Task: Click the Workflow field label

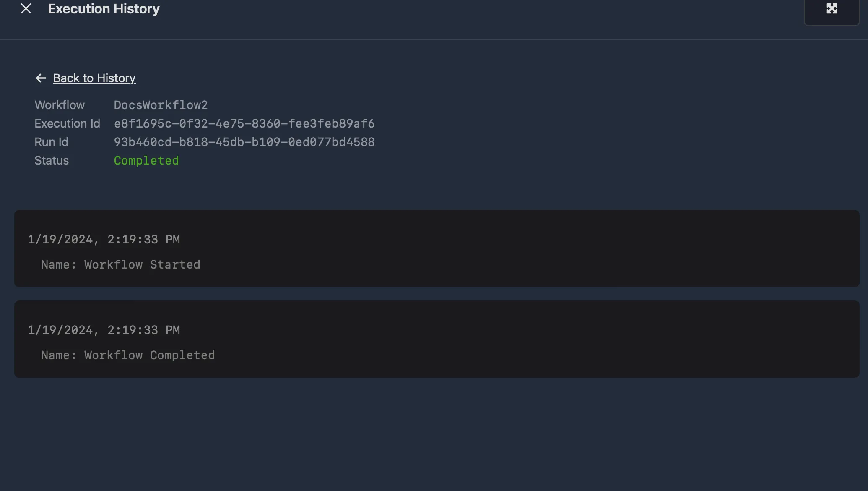Action: tap(60, 105)
